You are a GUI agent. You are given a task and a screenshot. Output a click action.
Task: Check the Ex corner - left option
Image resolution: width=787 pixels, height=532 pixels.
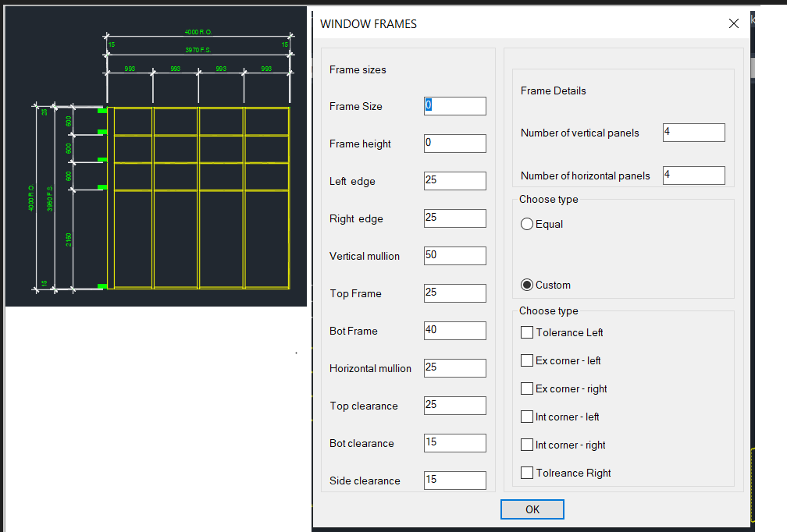[527, 361]
